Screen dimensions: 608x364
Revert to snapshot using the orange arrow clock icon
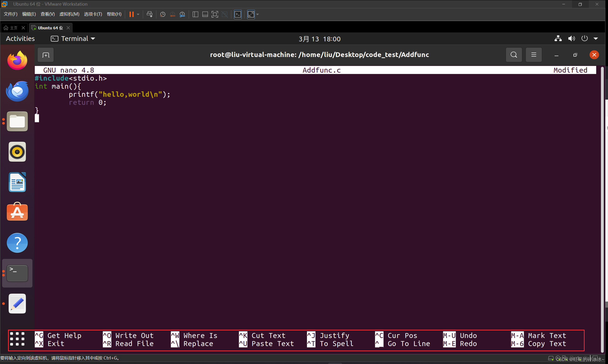[172, 14]
